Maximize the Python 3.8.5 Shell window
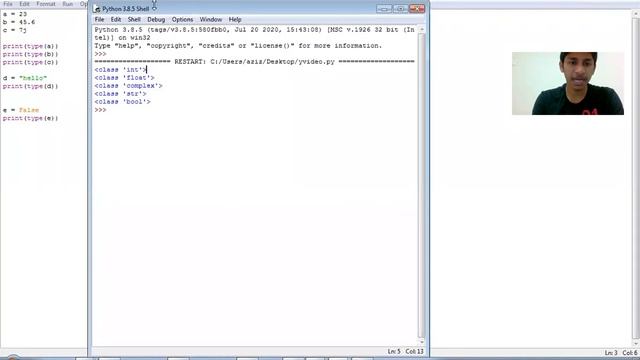640x360 pixels. (x=400, y=9)
